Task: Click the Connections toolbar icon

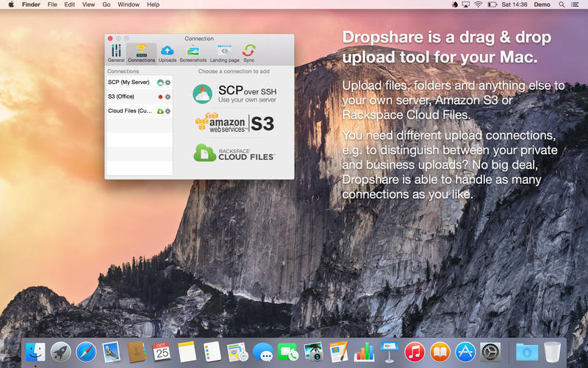Action: tap(141, 52)
